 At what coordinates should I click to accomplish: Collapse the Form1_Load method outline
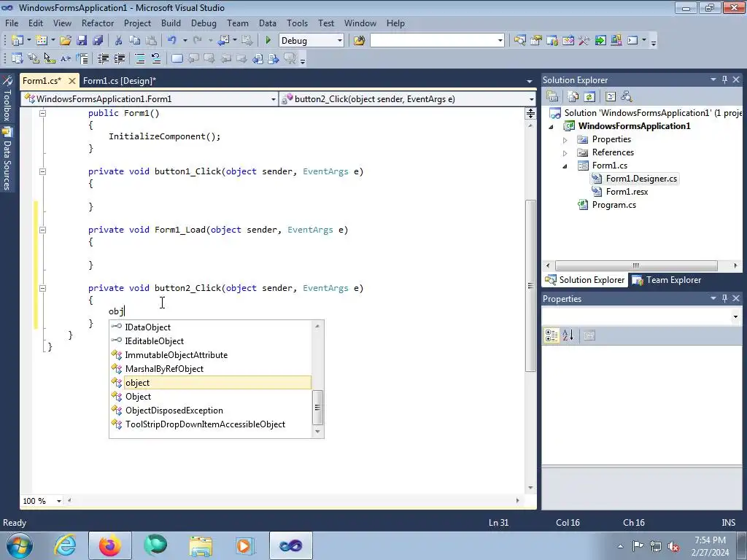point(42,230)
